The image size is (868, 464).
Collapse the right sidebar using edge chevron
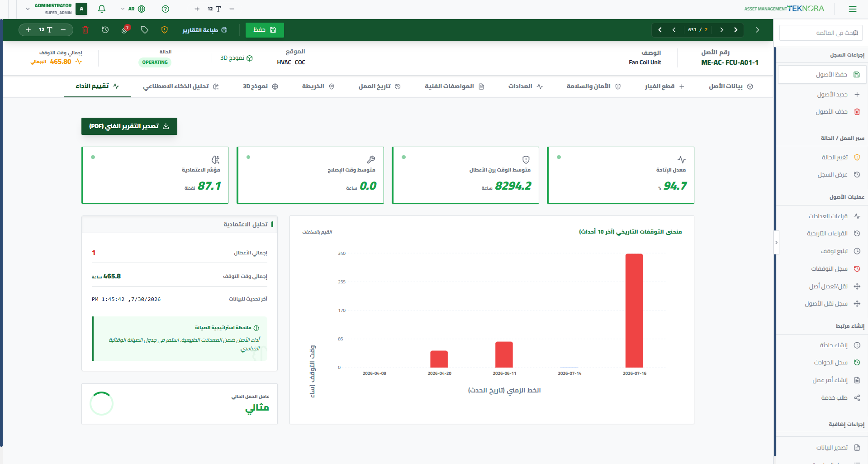[776, 243]
